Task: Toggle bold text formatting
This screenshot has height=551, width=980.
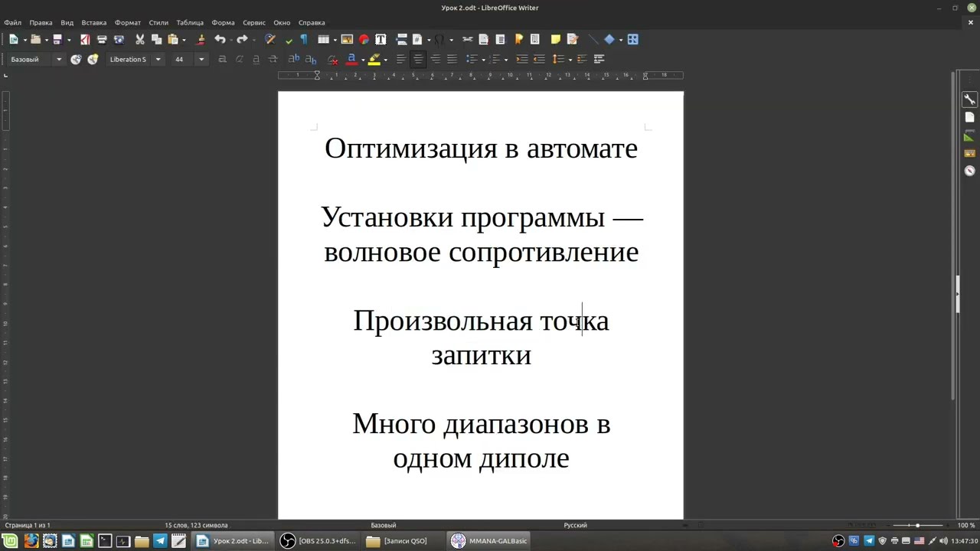Action: (x=222, y=59)
